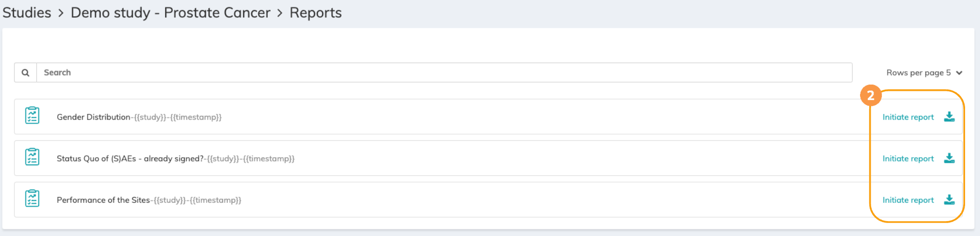This screenshot has height=236, width=980.
Task: Click Gender Distribution report clipboard icon
Action: coord(32,116)
